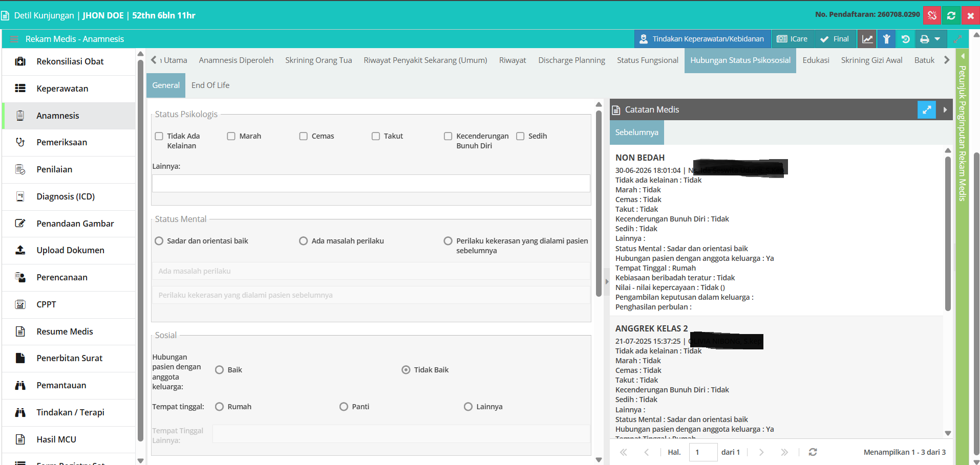Select Anamnesis in the sidebar
Image resolution: width=980 pixels, height=465 pixels.
click(69, 116)
